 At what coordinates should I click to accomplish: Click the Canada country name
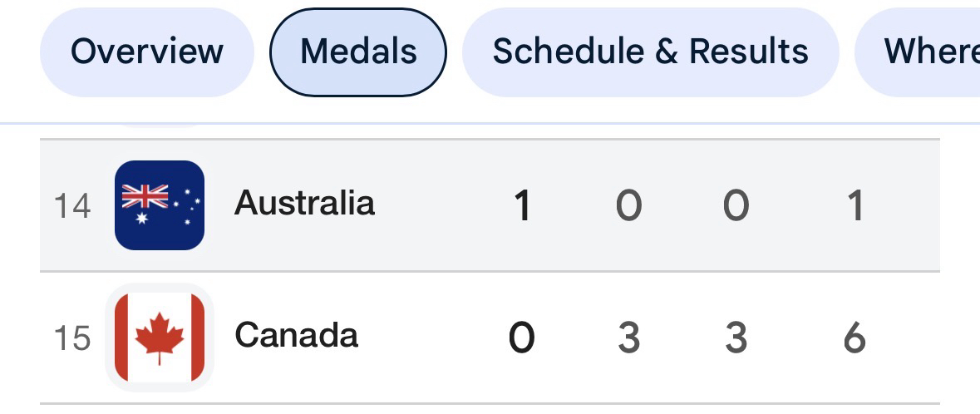[x=296, y=335]
